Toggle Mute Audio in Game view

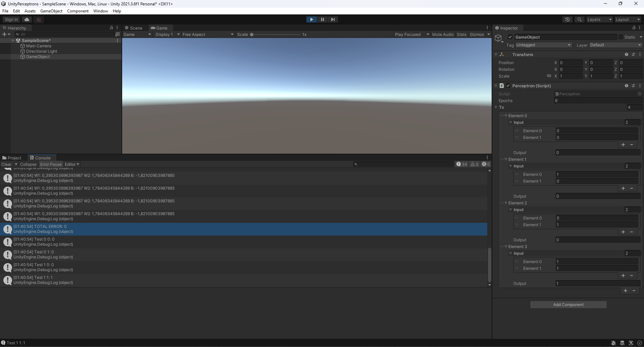tap(443, 34)
